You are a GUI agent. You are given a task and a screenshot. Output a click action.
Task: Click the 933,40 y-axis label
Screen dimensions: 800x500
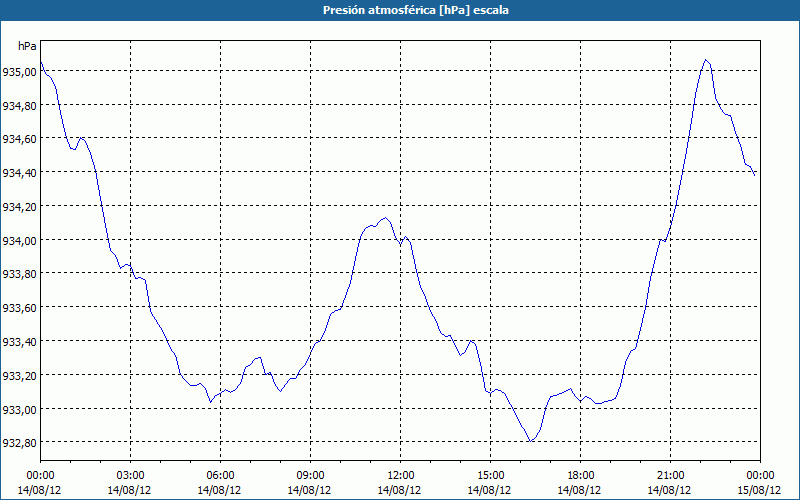19,342
